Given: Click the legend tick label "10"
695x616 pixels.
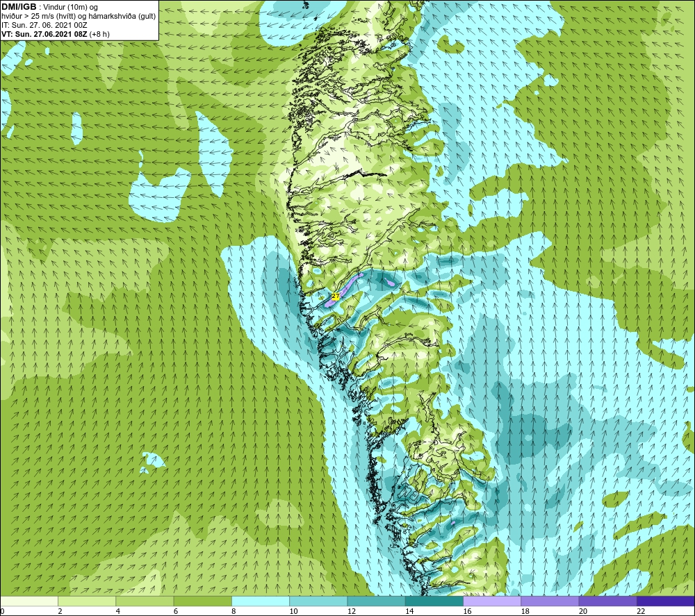Looking at the screenshot, I should [x=293, y=611].
